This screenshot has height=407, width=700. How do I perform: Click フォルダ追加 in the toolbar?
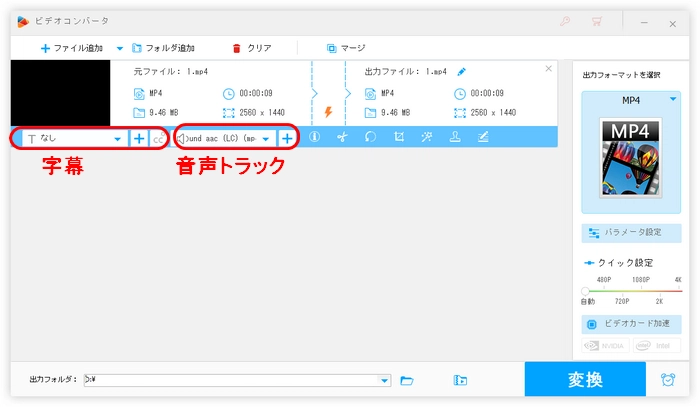click(165, 47)
